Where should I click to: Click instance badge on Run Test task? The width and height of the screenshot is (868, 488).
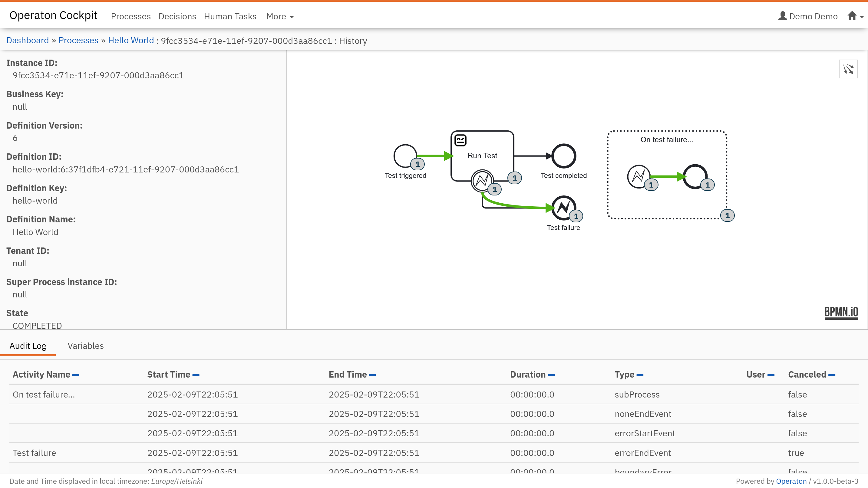pyautogui.click(x=514, y=178)
